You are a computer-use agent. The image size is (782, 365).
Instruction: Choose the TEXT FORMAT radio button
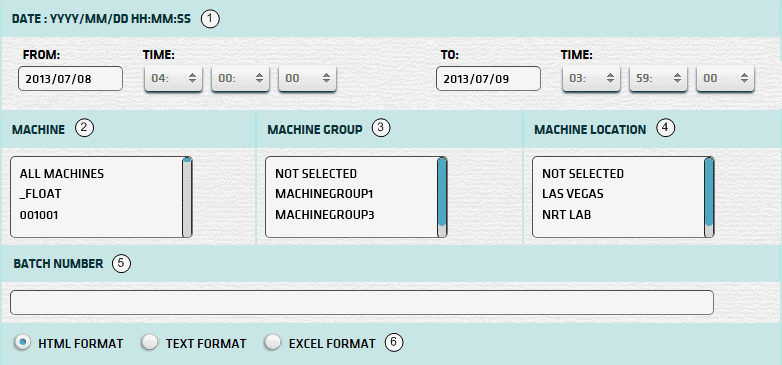pos(150,343)
